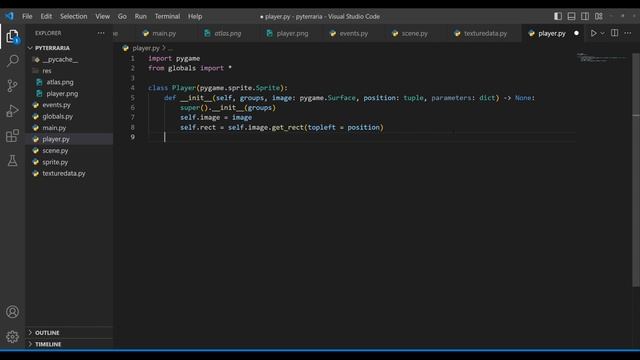Open the Extensions view

click(x=12, y=136)
